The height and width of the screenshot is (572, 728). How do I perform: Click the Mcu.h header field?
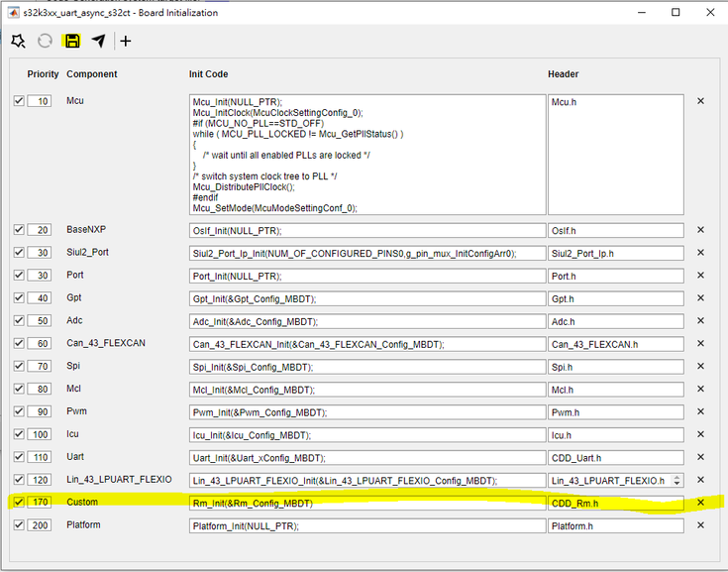coord(616,155)
